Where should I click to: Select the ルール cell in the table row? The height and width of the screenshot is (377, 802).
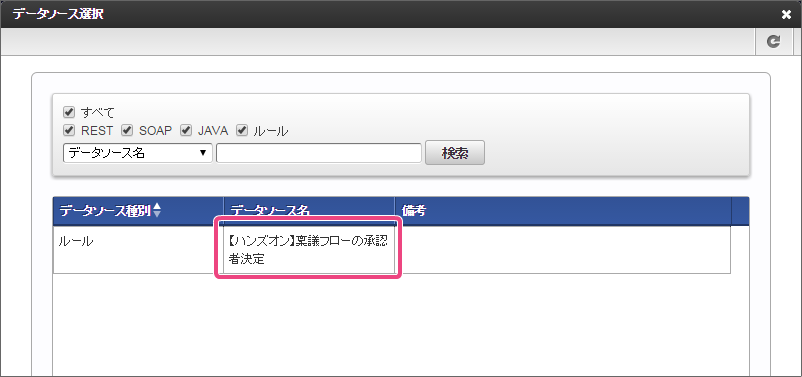coord(138,250)
